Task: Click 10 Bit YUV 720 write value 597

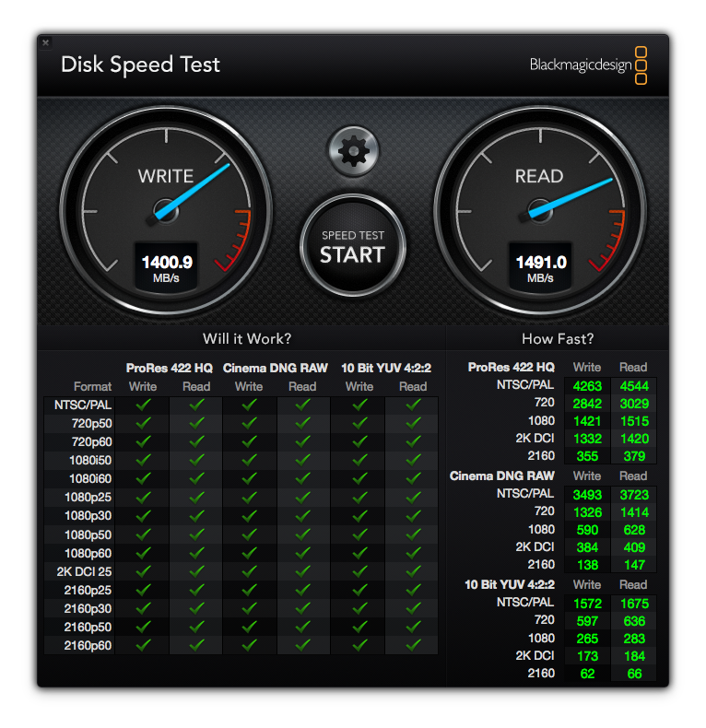Action: click(x=587, y=621)
